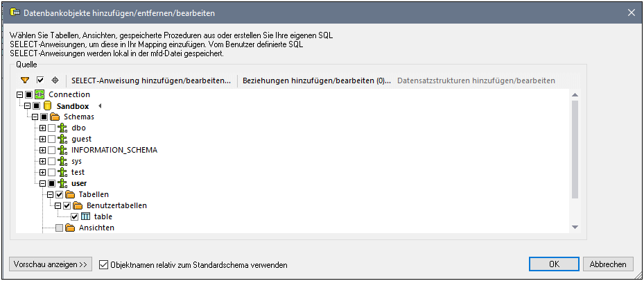Image resolution: width=644 pixels, height=281 pixels.
Task: Check the guest schema checkbox
Action: coord(52,139)
